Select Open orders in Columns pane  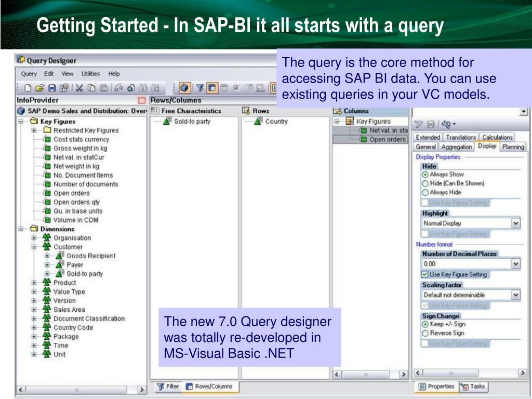pos(388,139)
